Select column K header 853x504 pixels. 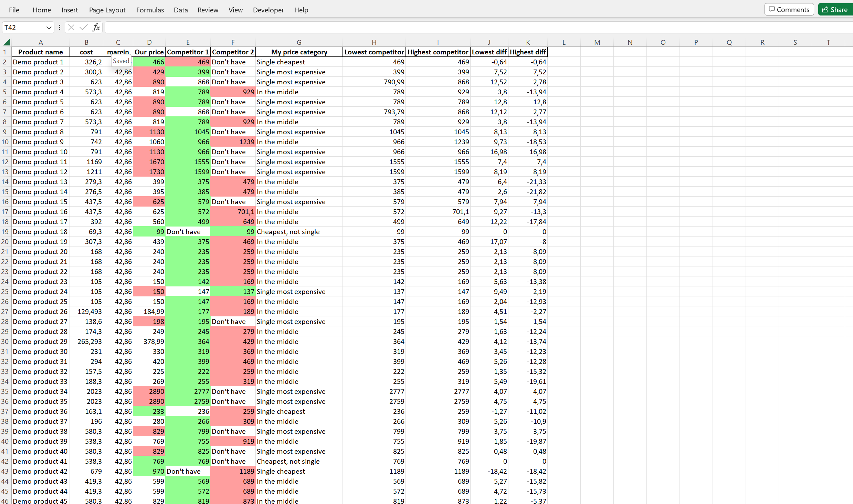pyautogui.click(x=528, y=42)
